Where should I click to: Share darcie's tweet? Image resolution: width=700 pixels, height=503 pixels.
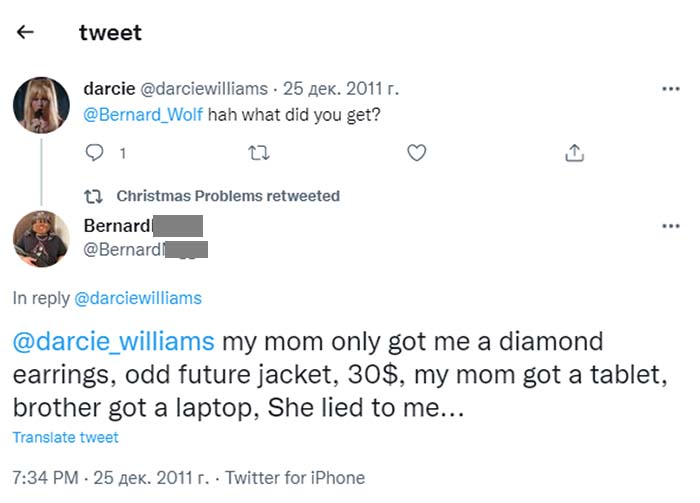click(574, 153)
